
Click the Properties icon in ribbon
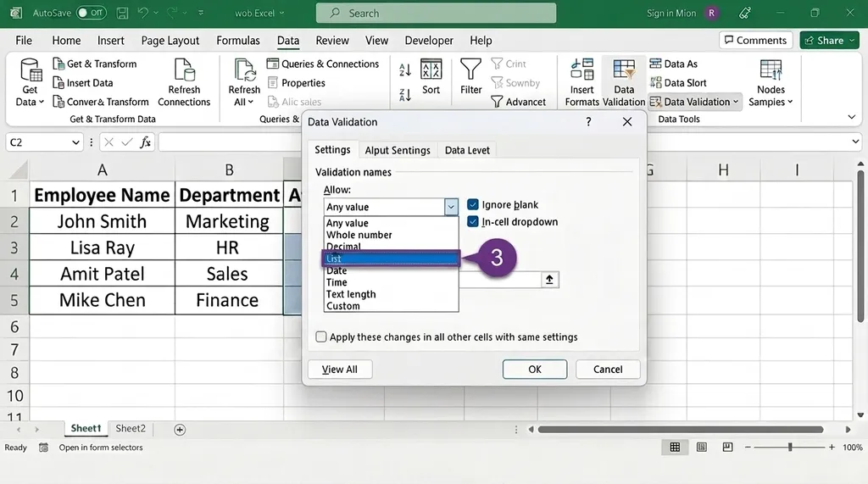[272, 82]
